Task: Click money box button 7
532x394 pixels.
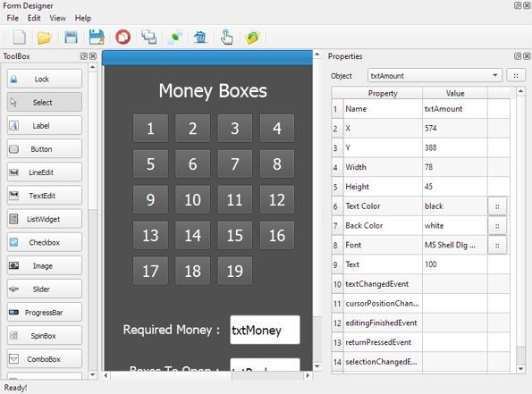Action: (x=235, y=164)
